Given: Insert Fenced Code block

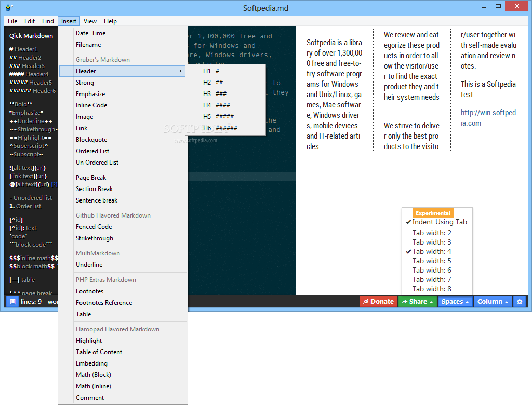Looking at the screenshot, I should click(123, 227).
